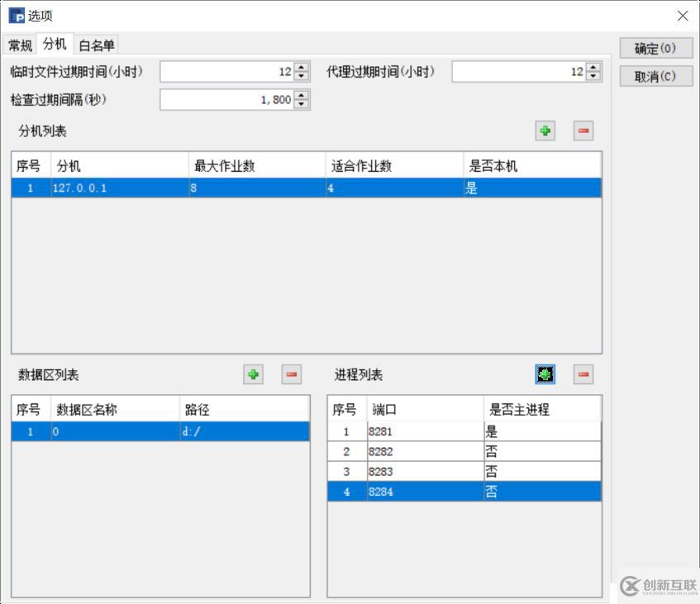Open the 白名单 tab

(x=98, y=45)
